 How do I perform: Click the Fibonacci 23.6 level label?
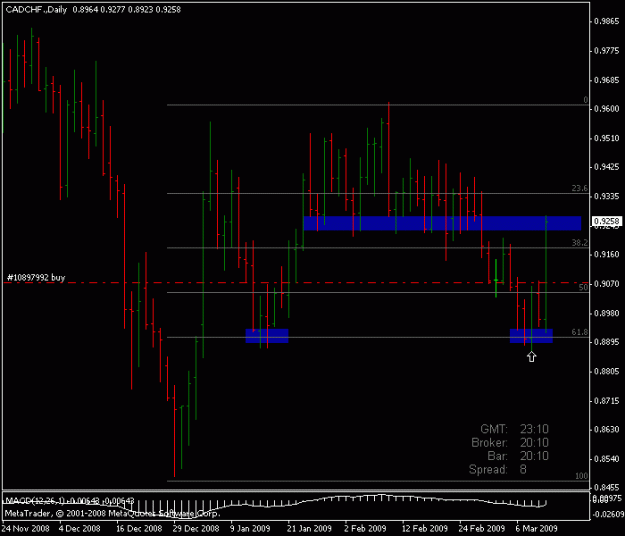point(580,188)
